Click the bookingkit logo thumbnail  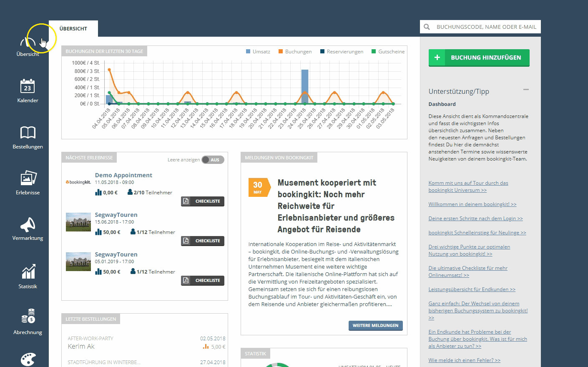point(78,182)
